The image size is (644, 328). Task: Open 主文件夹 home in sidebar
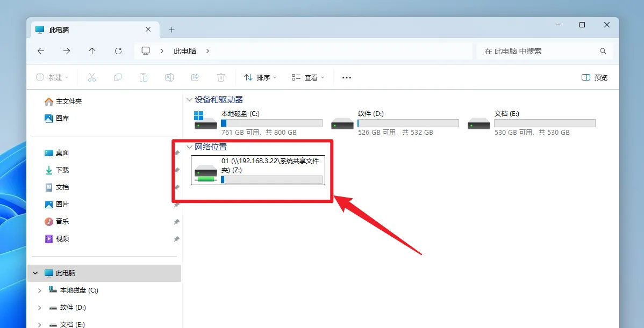coord(63,101)
